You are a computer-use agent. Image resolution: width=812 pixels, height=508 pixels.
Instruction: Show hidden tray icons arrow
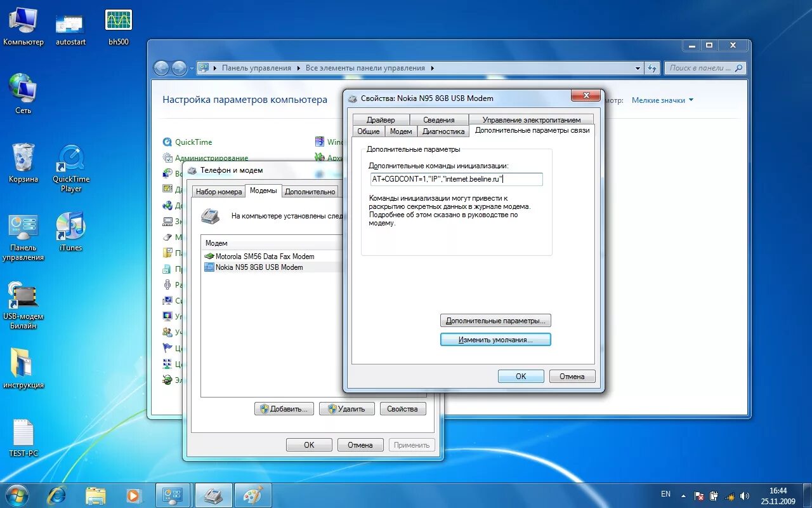click(x=684, y=495)
